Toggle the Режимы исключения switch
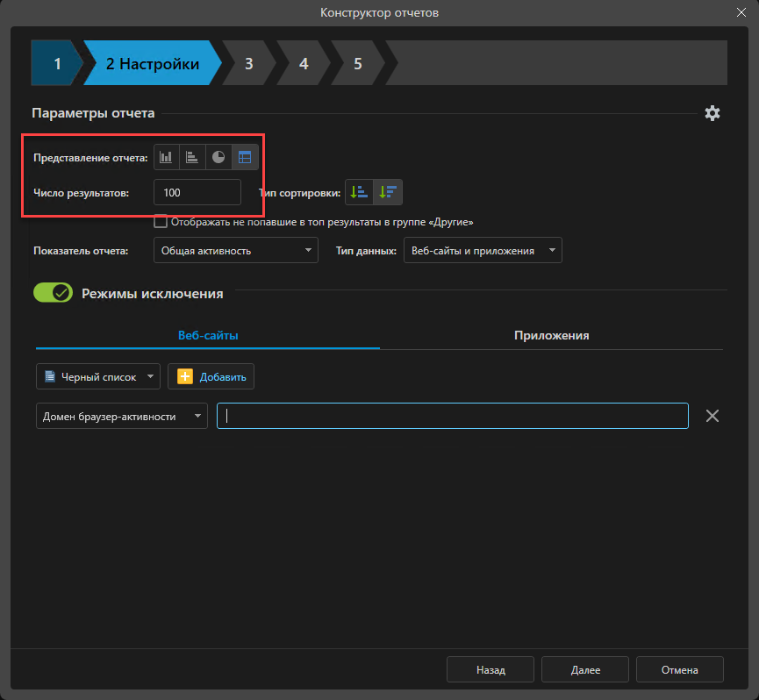Viewport: 759px width, 700px height. pos(54,293)
